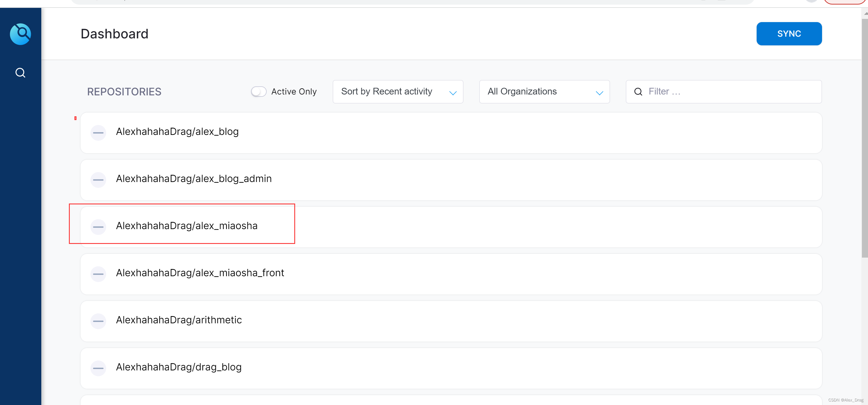Click the vertical page scrollbar thumb
This screenshot has height=405, width=868.
click(865, 138)
